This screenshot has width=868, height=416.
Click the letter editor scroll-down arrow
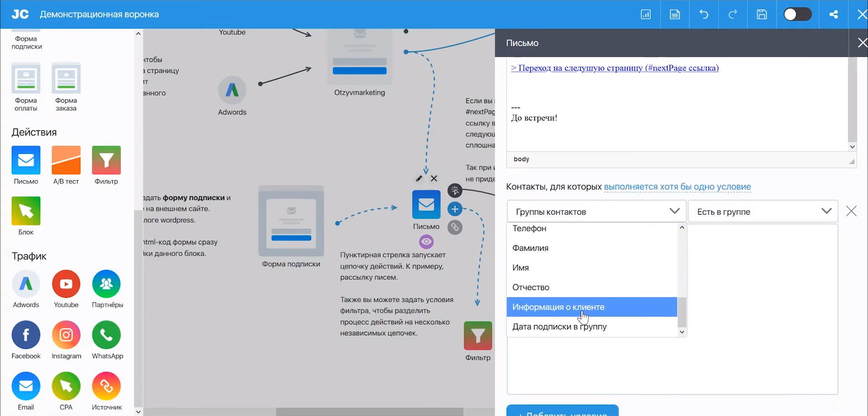pos(852,147)
